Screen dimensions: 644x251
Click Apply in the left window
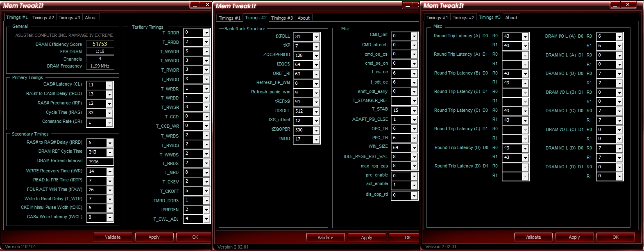point(154,237)
